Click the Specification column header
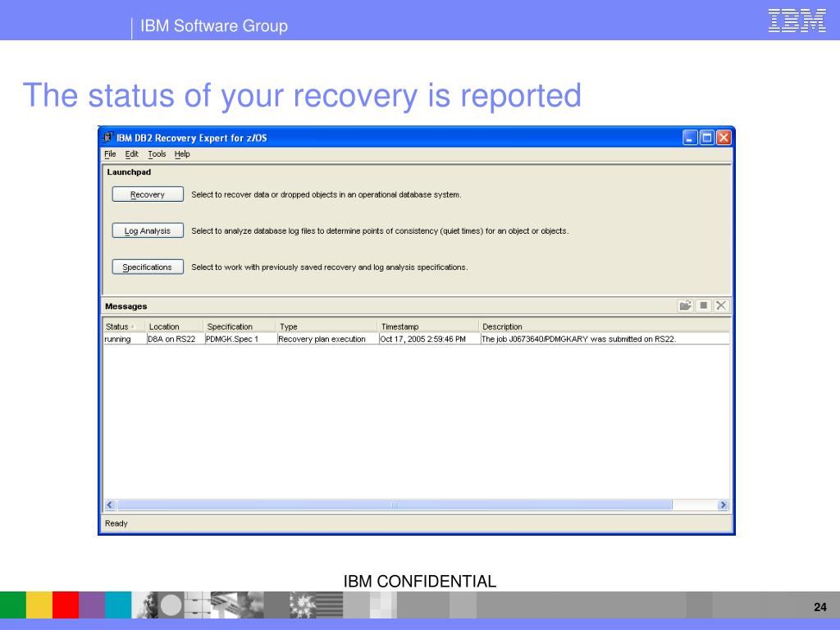Image resolution: width=840 pixels, height=630 pixels. [240, 326]
